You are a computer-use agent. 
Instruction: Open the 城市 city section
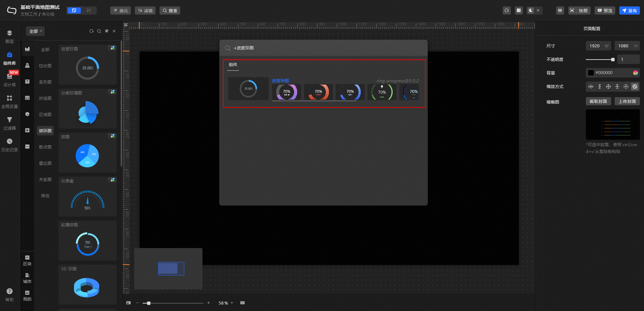[27, 278]
